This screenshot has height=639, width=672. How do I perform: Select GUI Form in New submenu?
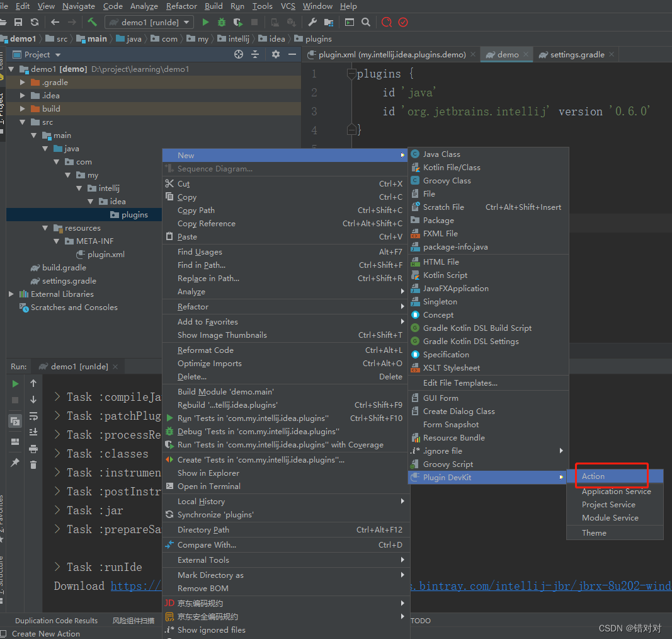pos(489,398)
